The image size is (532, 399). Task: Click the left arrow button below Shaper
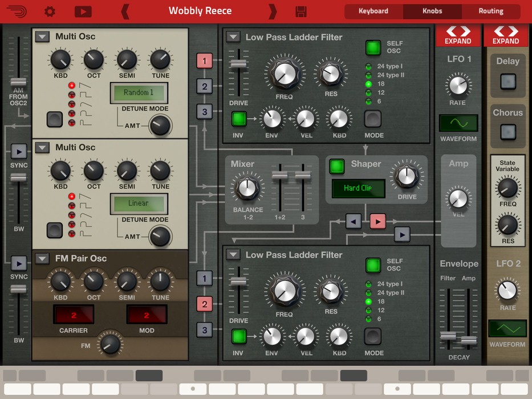point(354,221)
